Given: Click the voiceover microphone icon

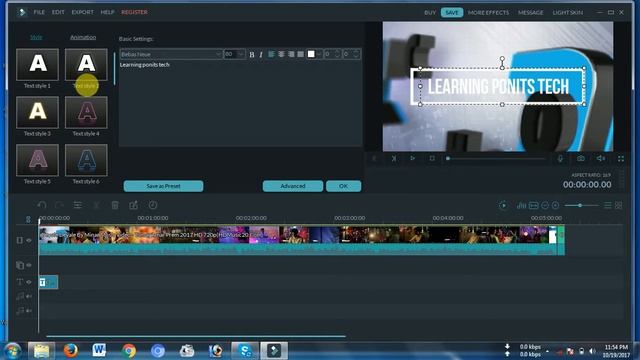Looking at the screenshot, I should click(x=560, y=158).
